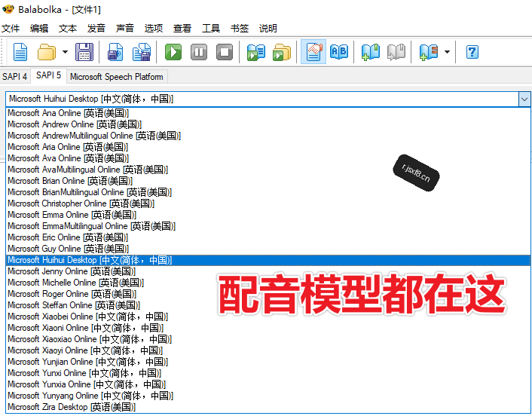532x416 pixels.
Task: Select Microsoft Yunyang Online voice
Action: tap(268, 396)
